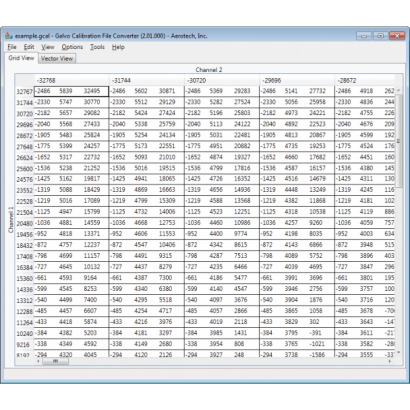Select row header 20480
This screenshot has height=410, width=410.
(25, 223)
